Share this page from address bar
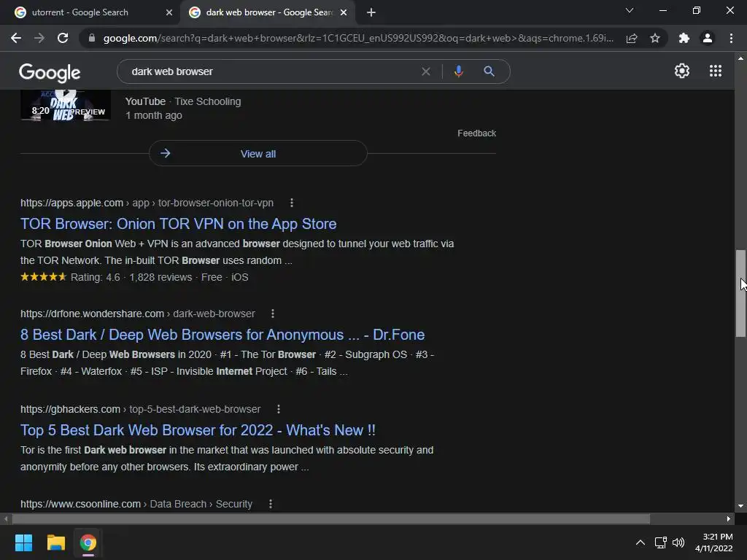The image size is (747, 560). click(632, 38)
